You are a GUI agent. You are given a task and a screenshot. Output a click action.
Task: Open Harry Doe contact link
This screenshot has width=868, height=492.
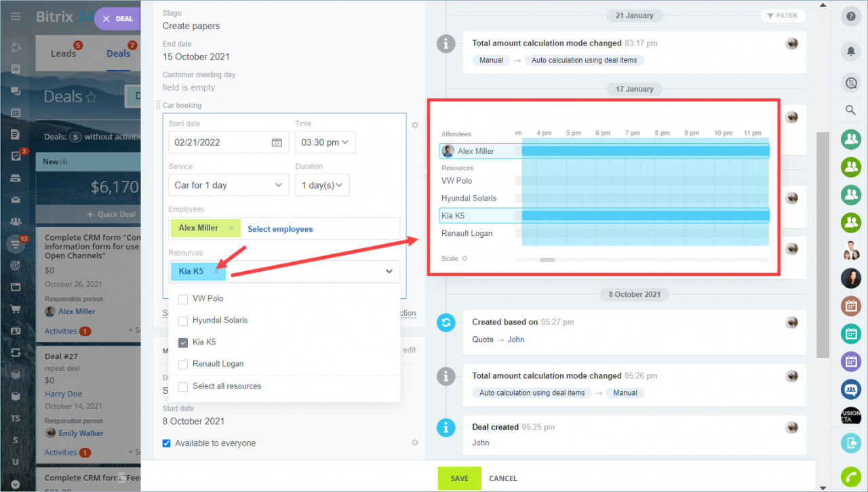[x=63, y=394]
